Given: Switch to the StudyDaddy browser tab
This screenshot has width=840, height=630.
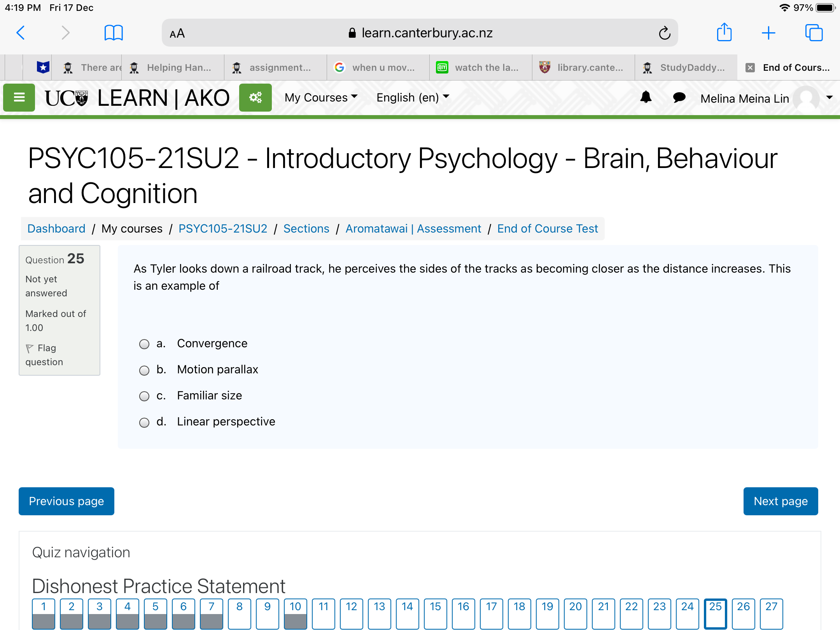Looking at the screenshot, I should [686, 68].
